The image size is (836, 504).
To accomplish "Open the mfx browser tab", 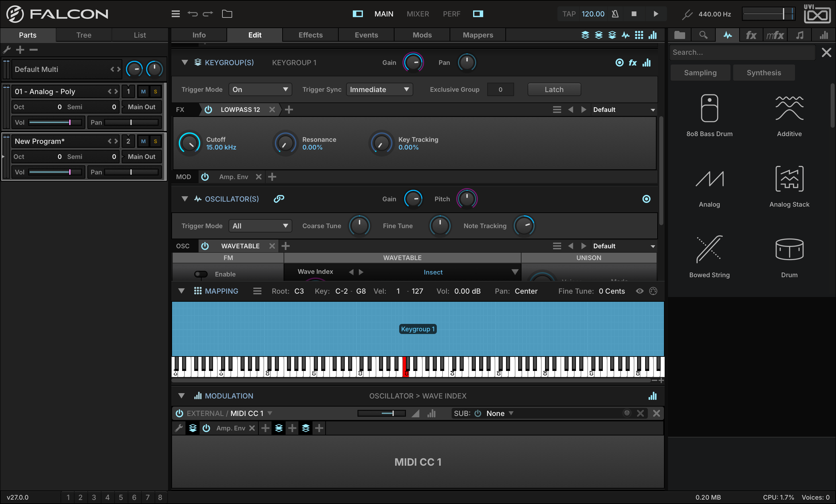I will pyautogui.click(x=775, y=35).
